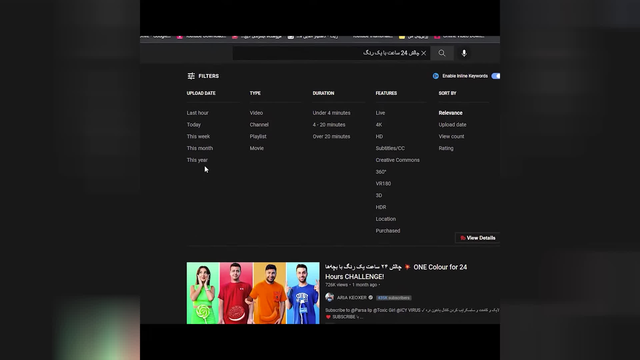The height and width of the screenshot is (360, 640).
Task: Click the UPLOAD DATE column header
Action: 201,93
